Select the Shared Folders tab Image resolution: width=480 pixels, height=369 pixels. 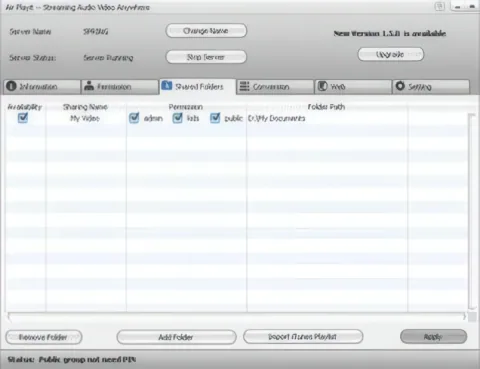pyautogui.click(x=198, y=87)
